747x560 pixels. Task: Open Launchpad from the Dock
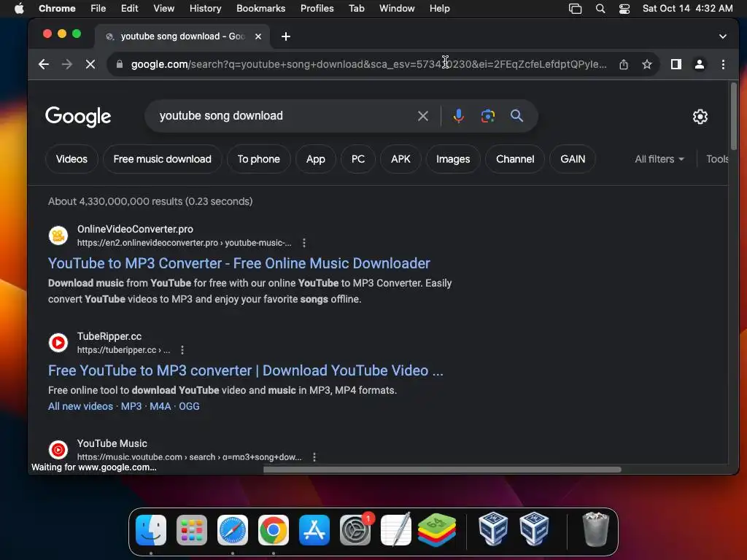(x=192, y=530)
